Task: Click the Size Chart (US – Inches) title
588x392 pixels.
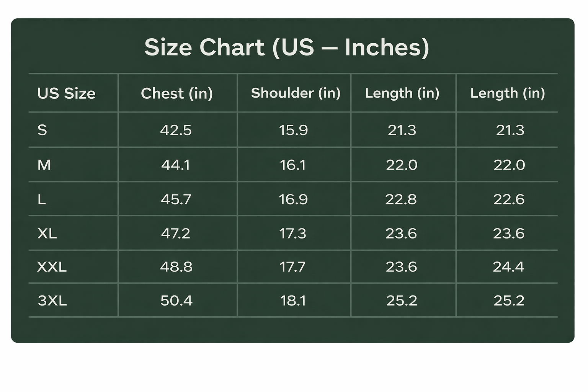Action: [286, 47]
